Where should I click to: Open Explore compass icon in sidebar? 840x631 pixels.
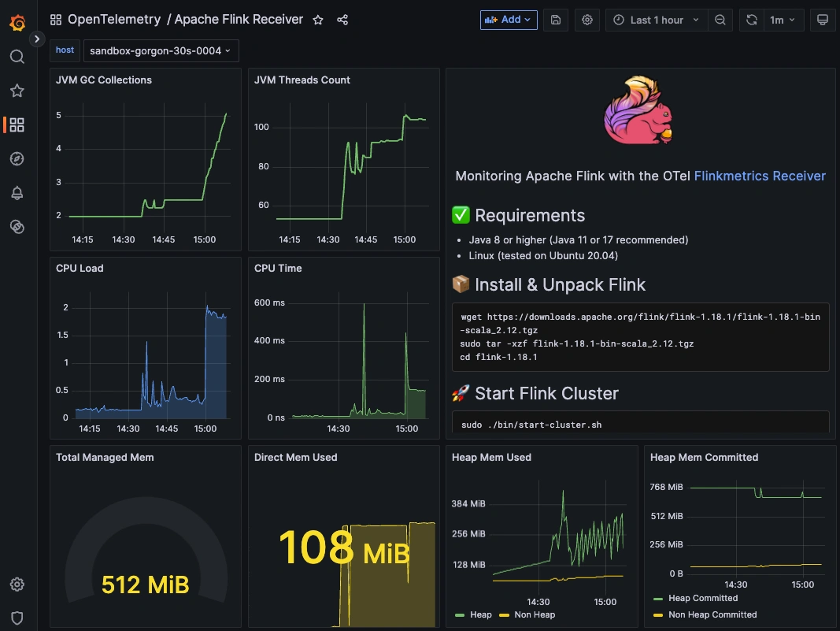[17, 158]
